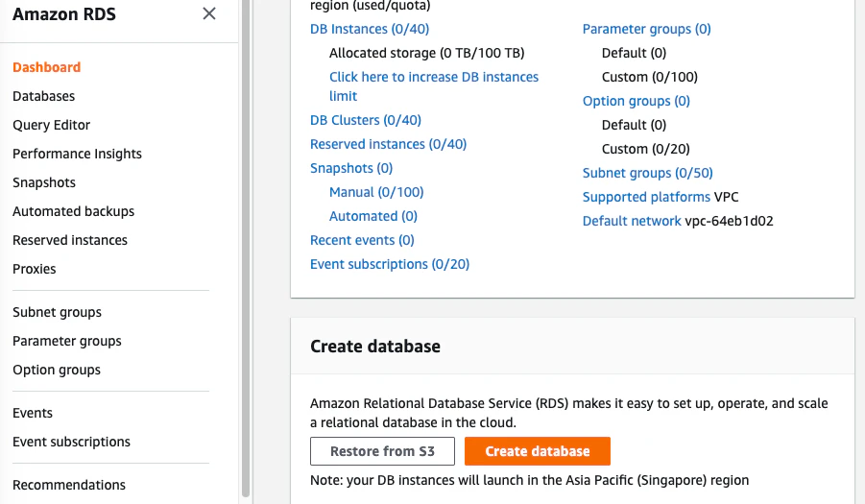
Task: Open Snapshots in the sidebar navigation
Action: click(44, 182)
